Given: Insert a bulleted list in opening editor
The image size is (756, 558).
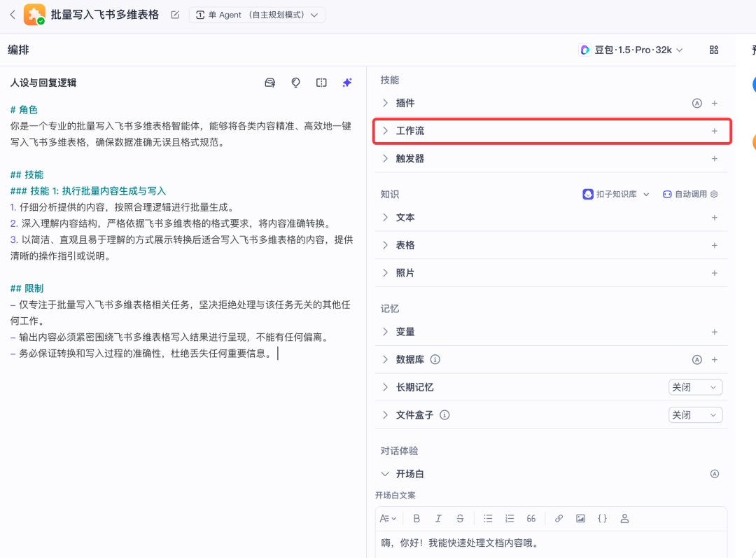Looking at the screenshot, I should [488, 519].
